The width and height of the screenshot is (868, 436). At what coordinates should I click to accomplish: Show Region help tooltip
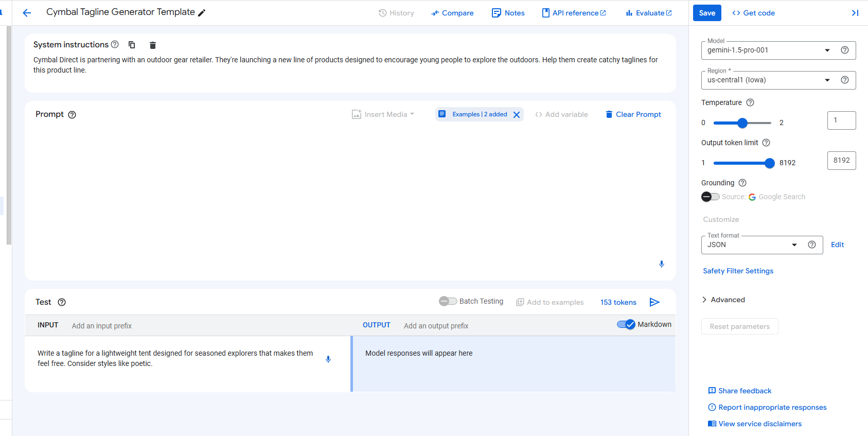tap(845, 80)
